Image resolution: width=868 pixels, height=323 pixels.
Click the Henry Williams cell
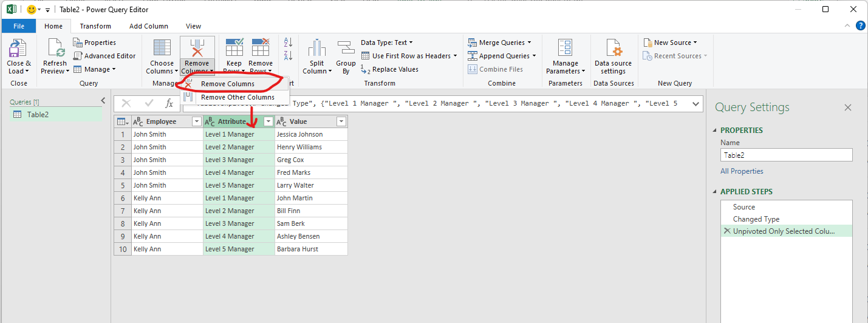point(311,147)
